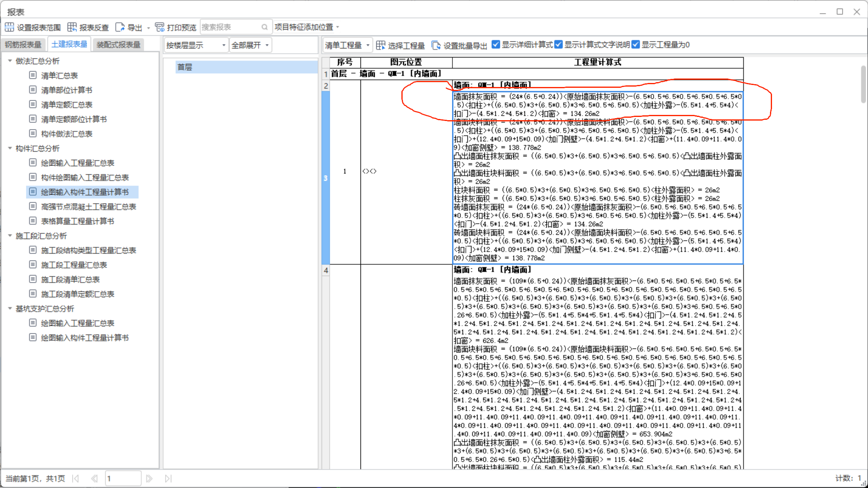Click the 设置批量导出 icon
This screenshot has width=868, height=488.
click(436, 45)
